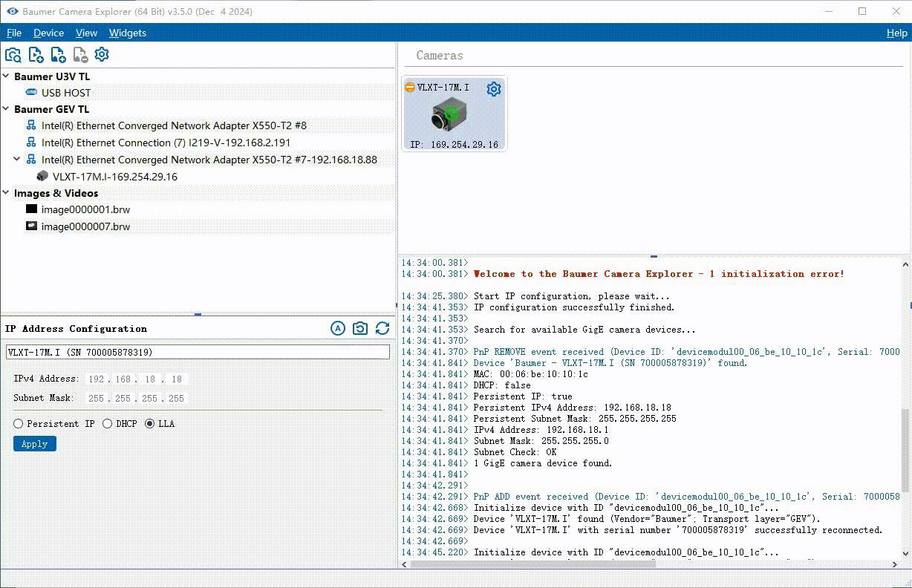
Task: Click the thumbnail icon of image0000007.brw
Action: pyautogui.click(x=31, y=226)
